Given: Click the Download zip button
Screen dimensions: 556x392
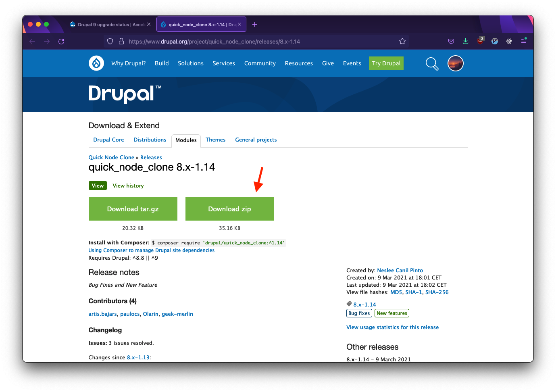Looking at the screenshot, I should (x=230, y=209).
